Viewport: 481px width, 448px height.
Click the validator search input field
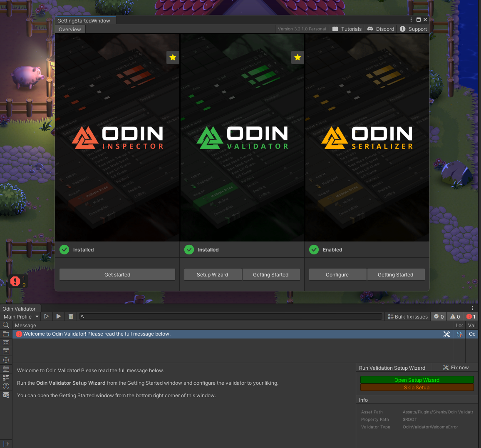231,316
